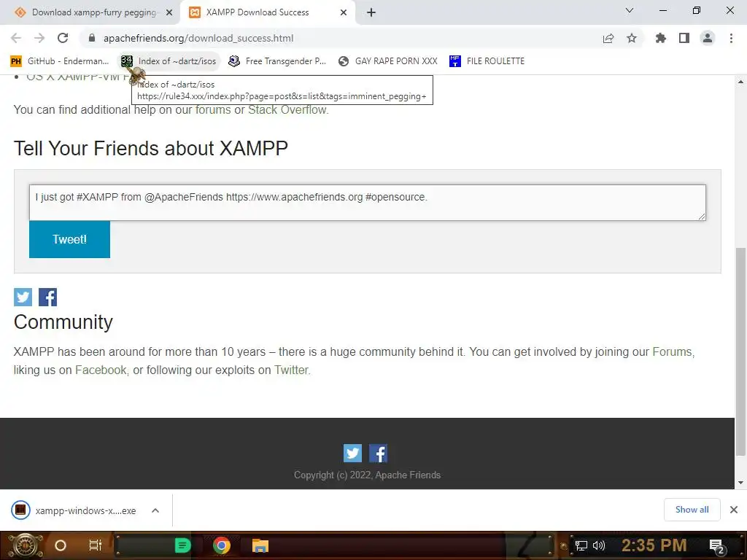The image size is (747, 560).
Task: Open the Facebook link in Community text
Action: [101, 370]
